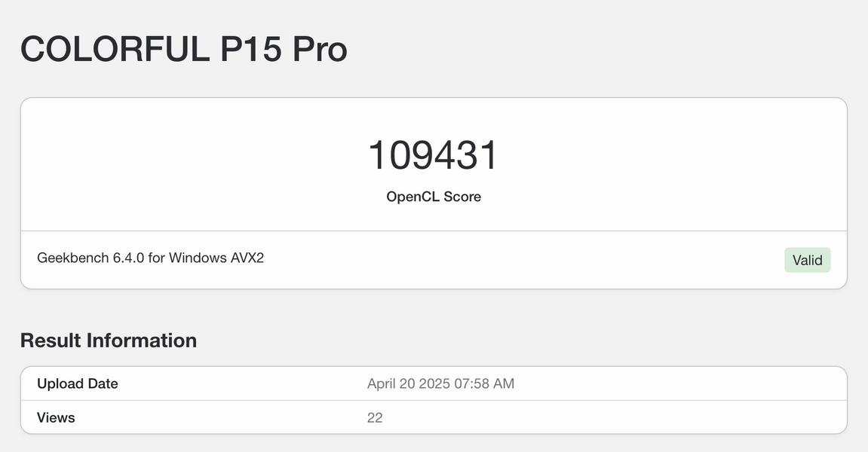The width and height of the screenshot is (868, 452).
Task: Click the word Upload in table label
Action: [60, 383]
